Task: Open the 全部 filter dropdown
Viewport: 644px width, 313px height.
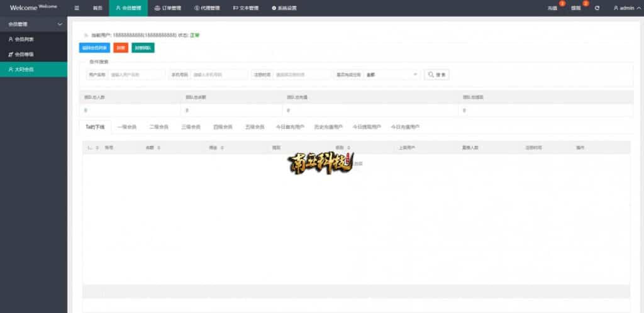Action: tap(391, 75)
